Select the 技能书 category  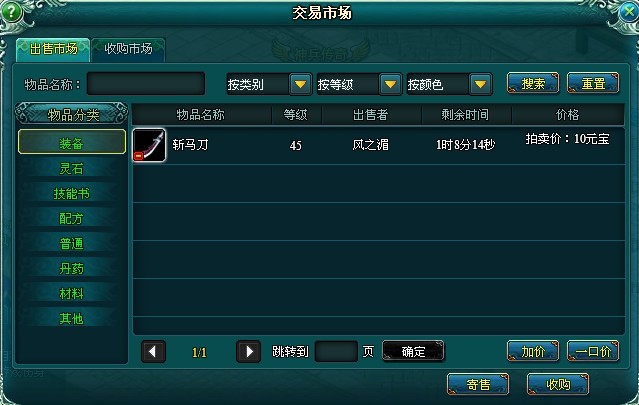pos(72,193)
